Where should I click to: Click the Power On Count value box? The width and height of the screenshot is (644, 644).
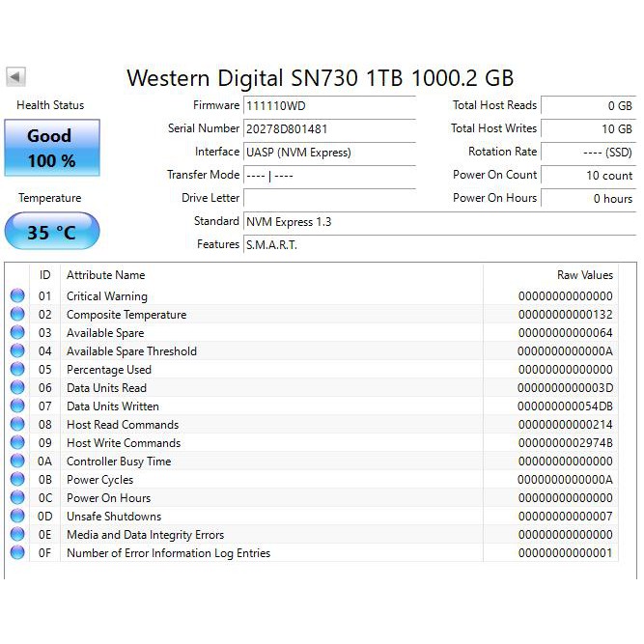pyautogui.click(x=587, y=175)
